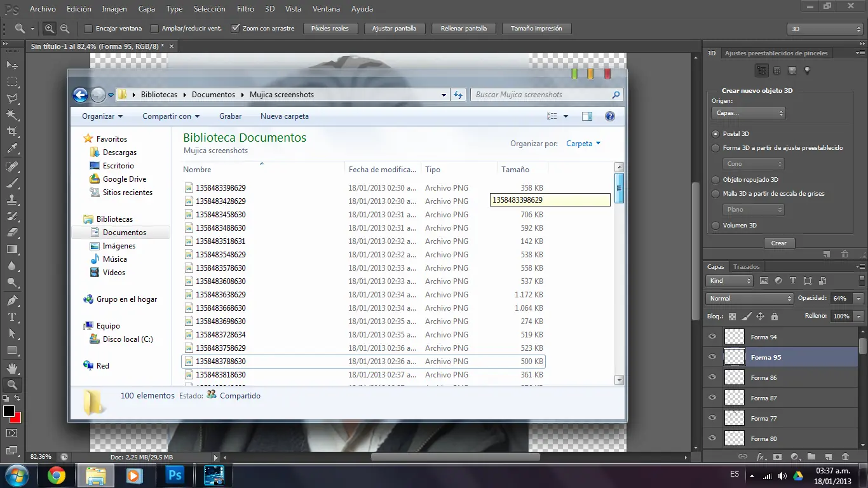Select the Objeto repujado 3D option
This screenshot has height=488, width=868.
point(716,180)
